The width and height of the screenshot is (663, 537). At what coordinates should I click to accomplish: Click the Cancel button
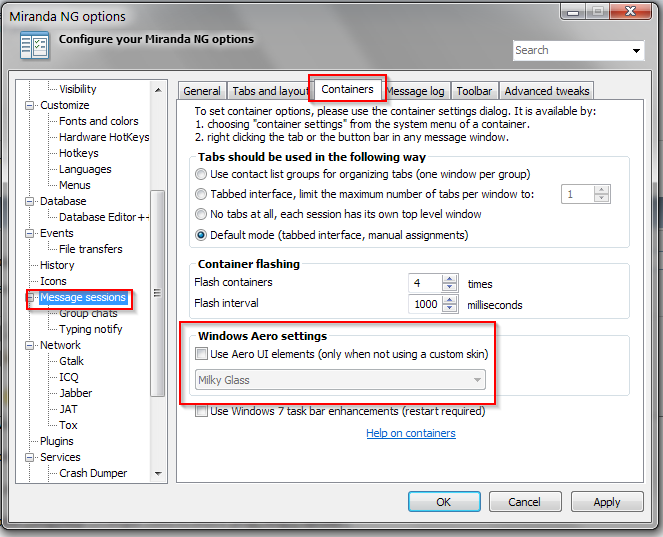[x=525, y=501]
